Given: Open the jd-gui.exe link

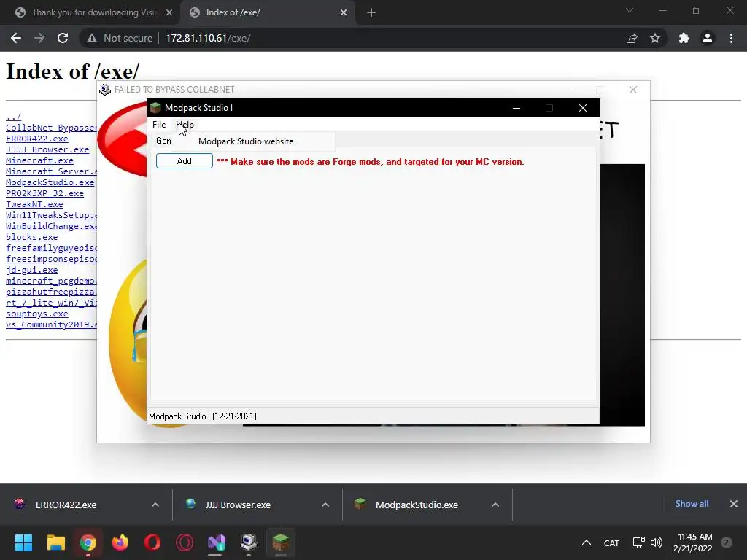Looking at the screenshot, I should (31, 270).
